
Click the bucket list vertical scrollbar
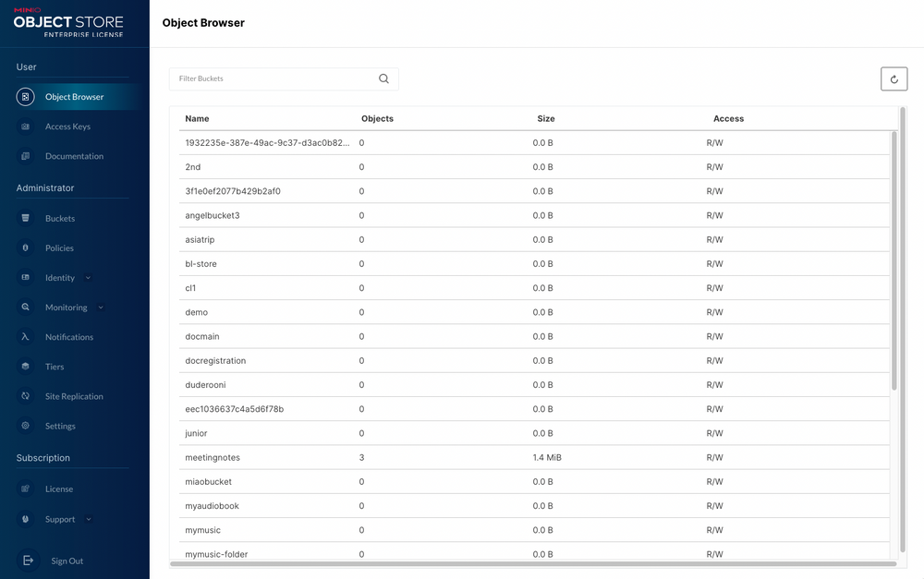tap(894, 259)
